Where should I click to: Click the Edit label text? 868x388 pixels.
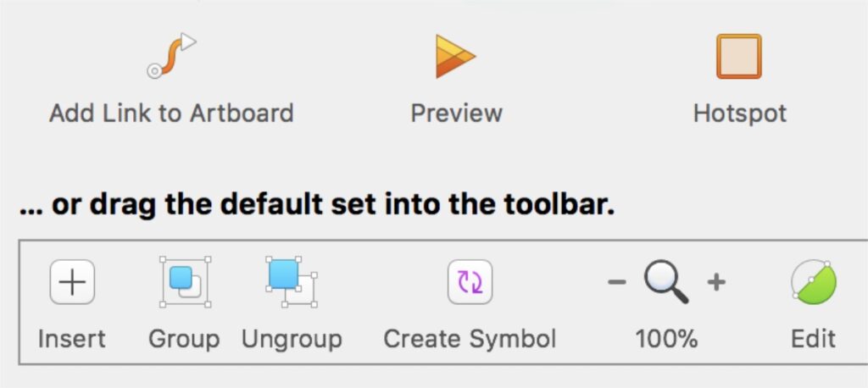813,339
